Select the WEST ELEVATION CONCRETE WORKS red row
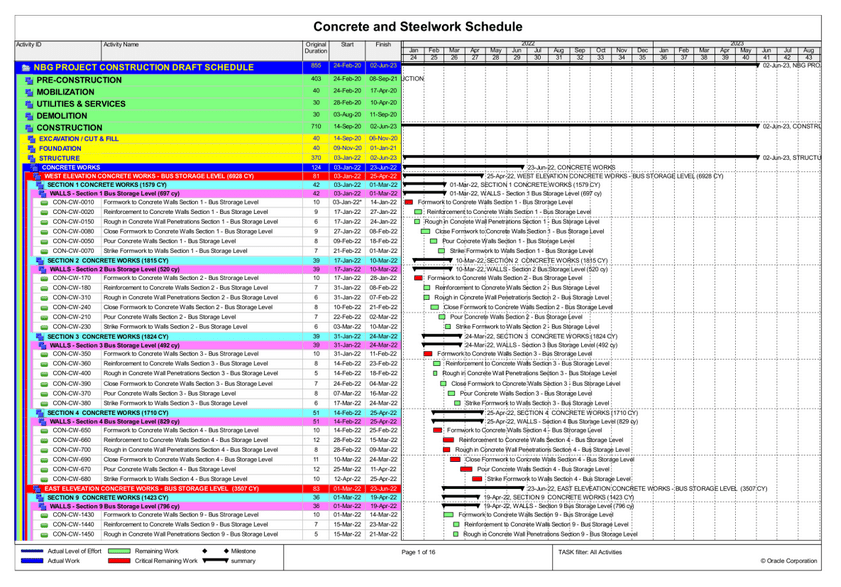 [213, 176]
